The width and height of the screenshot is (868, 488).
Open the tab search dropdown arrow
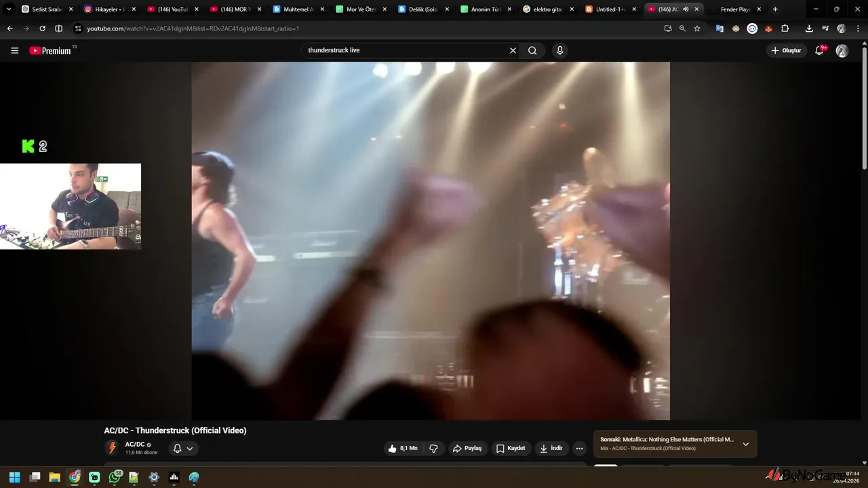click(x=9, y=9)
